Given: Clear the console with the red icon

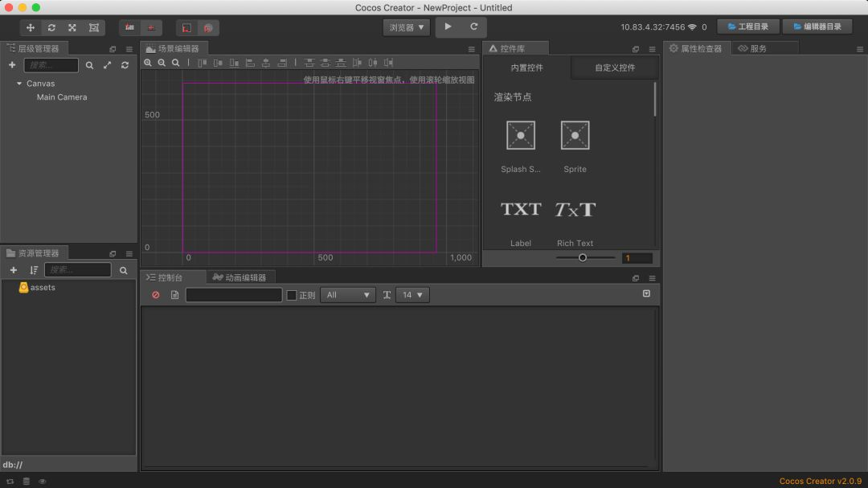Looking at the screenshot, I should click(156, 295).
